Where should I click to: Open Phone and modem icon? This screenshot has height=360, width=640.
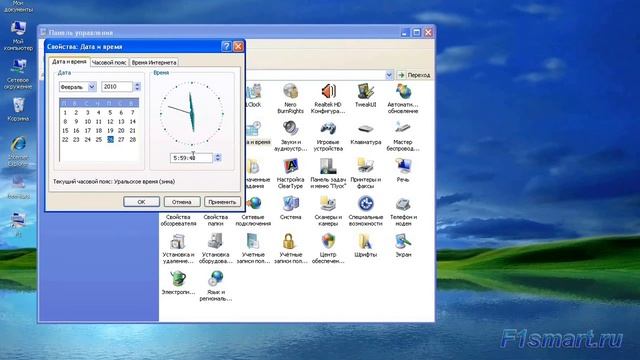(x=403, y=211)
